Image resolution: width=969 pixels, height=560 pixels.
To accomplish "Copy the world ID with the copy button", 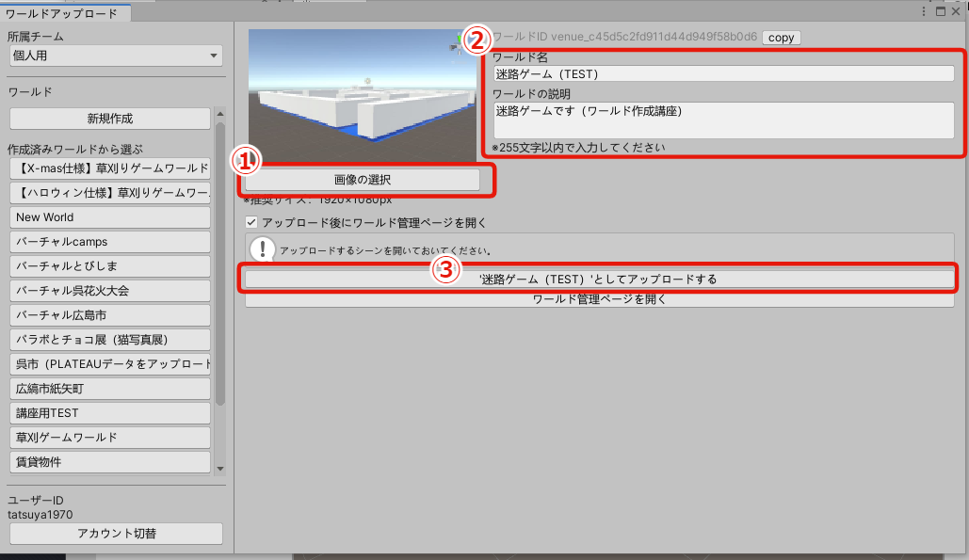I will pos(780,38).
